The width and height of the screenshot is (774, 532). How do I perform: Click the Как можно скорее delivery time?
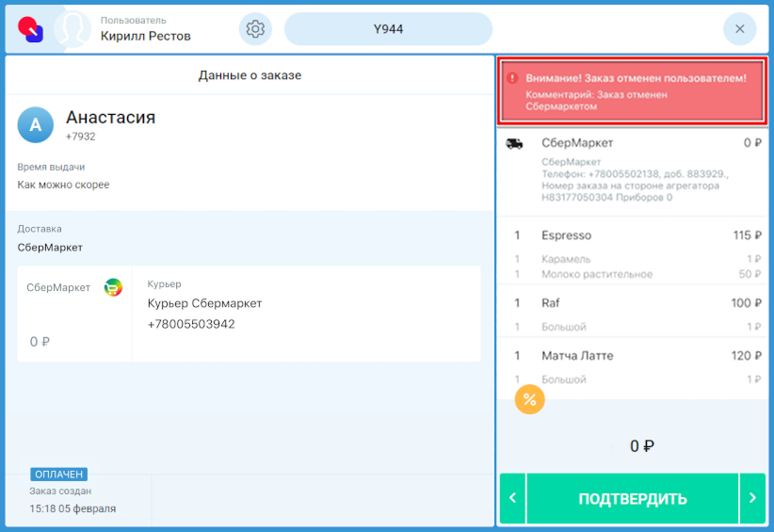click(x=63, y=185)
